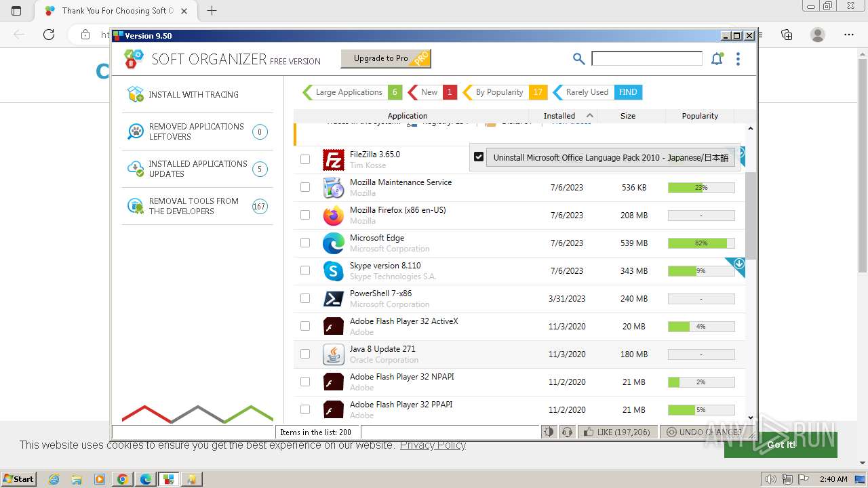Click the search magnifier icon
The width and height of the screenshot is (868, 488).
578,59
